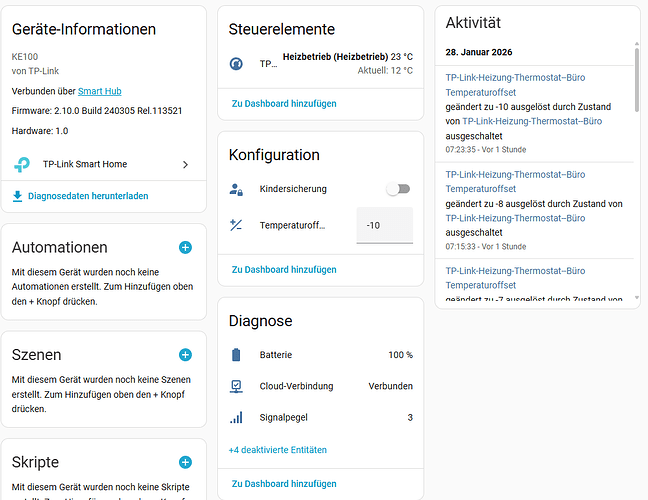The height and width of the screenshot is (500, 648).
Task: Open trigger link in the -10 activity entry
Action: coord(532,121)
